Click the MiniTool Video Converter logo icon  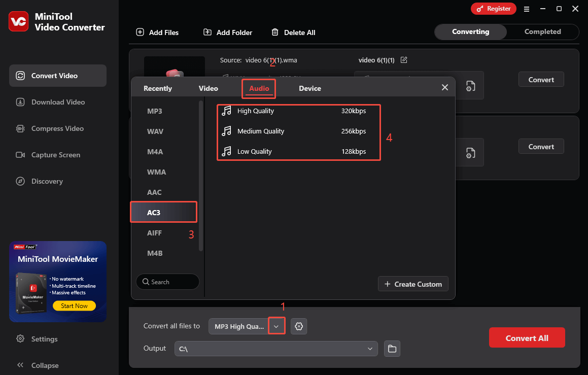18,21
